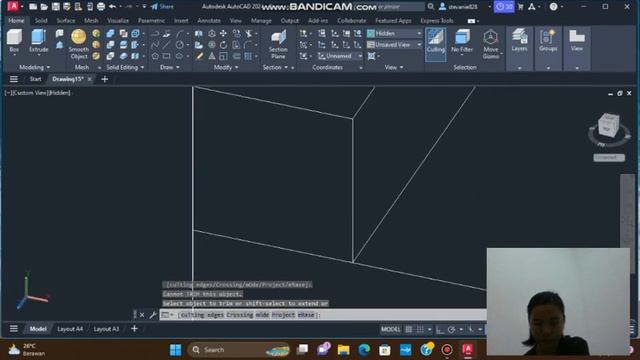Toggle ortho mode in status bar
The height and width of the screenshot is (360, 640).
pyautogui.click(x=440, y=329)
